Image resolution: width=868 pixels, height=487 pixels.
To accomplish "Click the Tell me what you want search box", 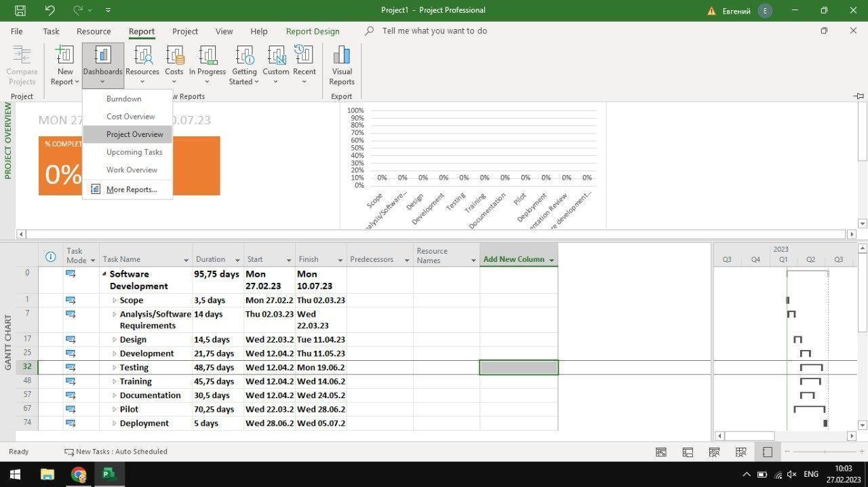I will [x=434, y=31].
